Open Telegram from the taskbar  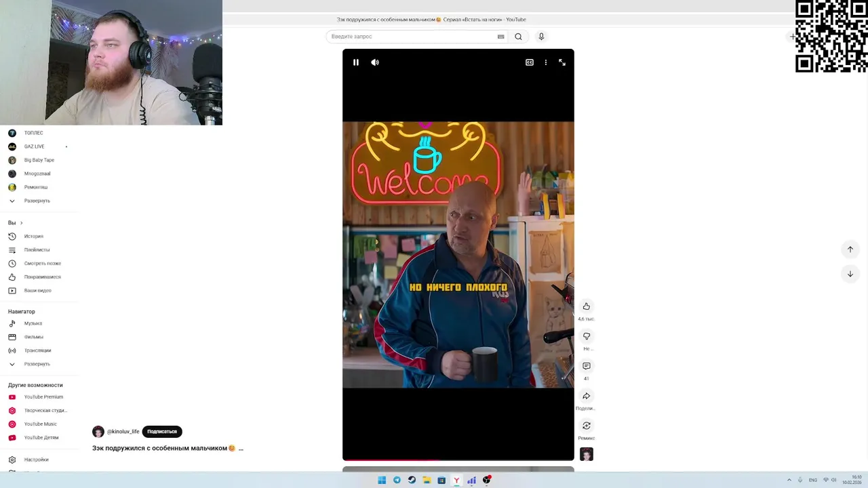coord(397,480)
